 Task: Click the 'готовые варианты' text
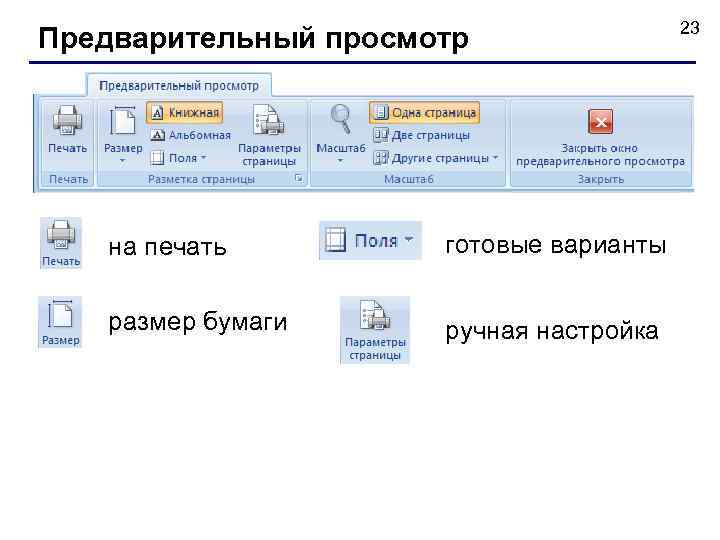(x=556, y=245)
